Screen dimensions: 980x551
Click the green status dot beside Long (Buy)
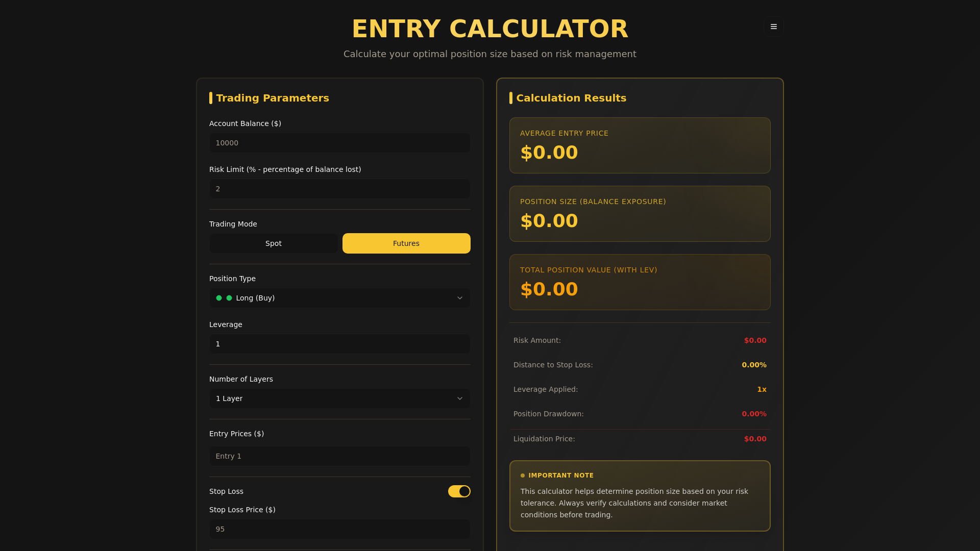click(x=219, y=298)
